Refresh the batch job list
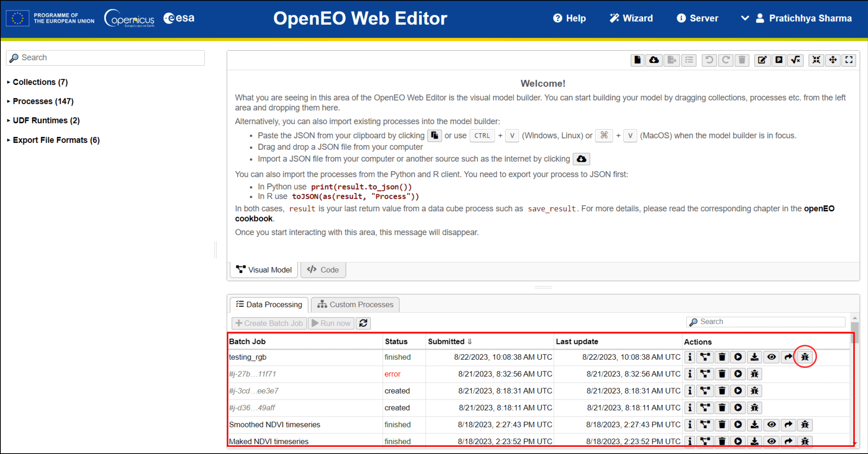Image resolution: width=868 pixels, height=454 pixels. coord(363,323)
